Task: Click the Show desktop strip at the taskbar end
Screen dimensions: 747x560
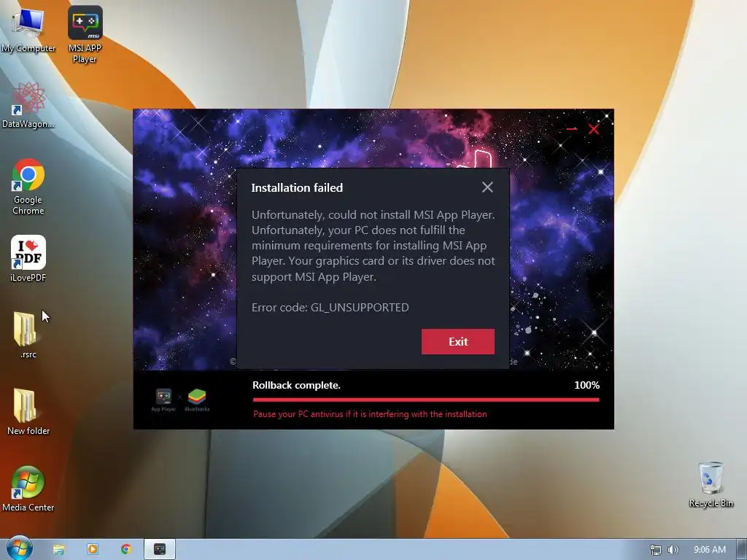Action: point(742,550)
